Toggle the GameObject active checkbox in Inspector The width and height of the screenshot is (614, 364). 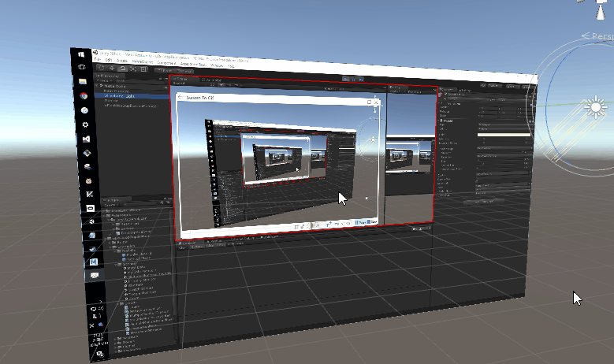click(x=445, y=94)
